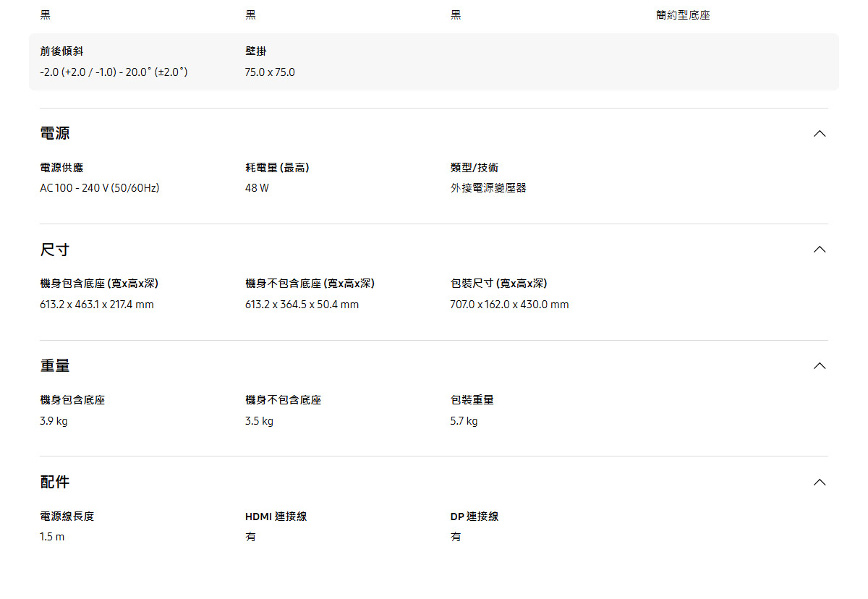Click the 707.0 x 162.0 x 430.0 mm package size

click(x=509, y=305)
